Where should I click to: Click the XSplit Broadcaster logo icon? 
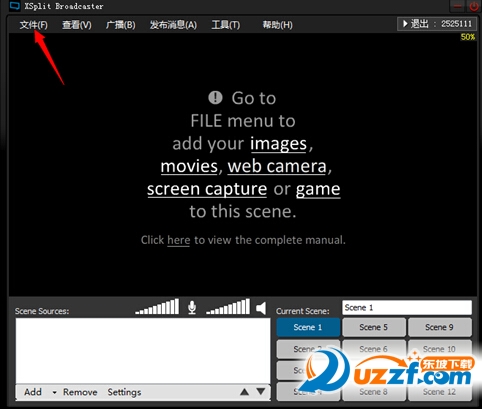pos(15,6)
